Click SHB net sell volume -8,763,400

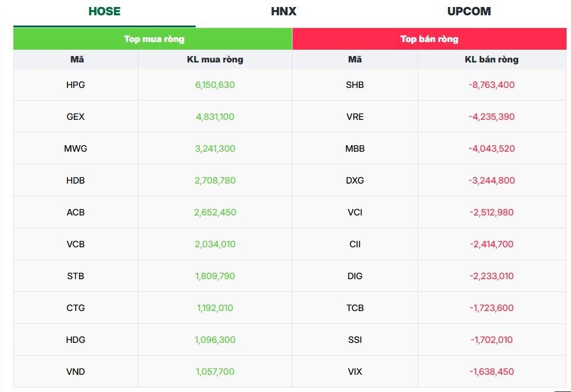tap(491, 85)
